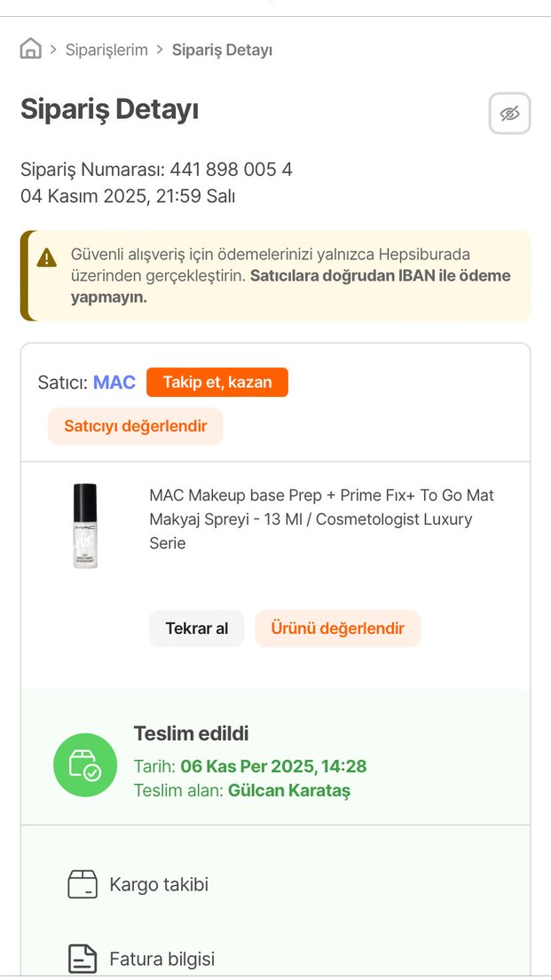Image resolution: width=551 pixels, height=980 pixels.
Task: Open the Siparişlerim breadcrumb
Action: [106, 50]
